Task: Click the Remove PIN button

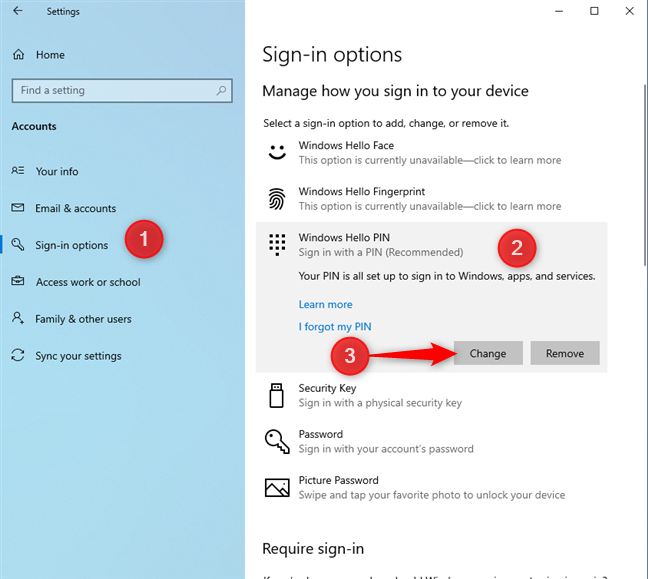Action: pos(565,353)
